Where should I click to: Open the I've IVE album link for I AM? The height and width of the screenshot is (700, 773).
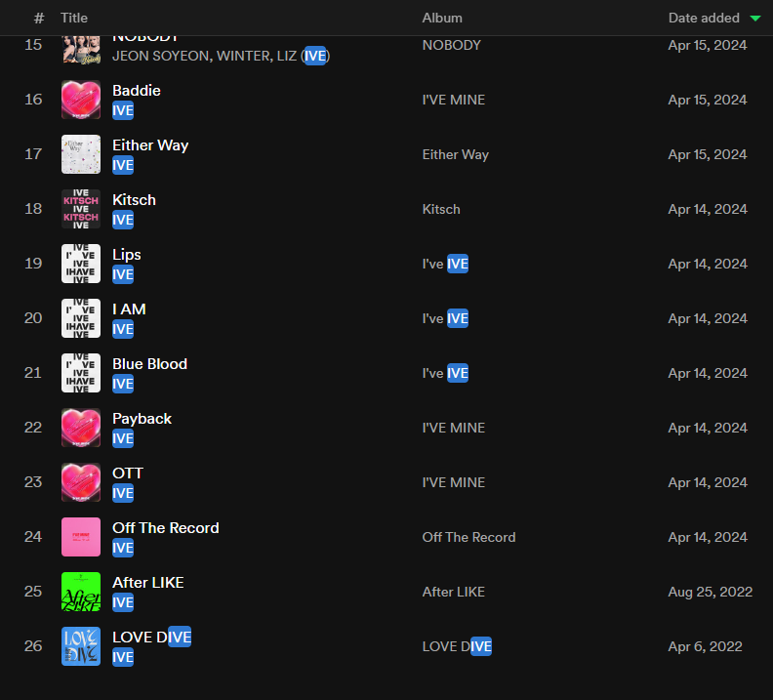click(445, 318)
